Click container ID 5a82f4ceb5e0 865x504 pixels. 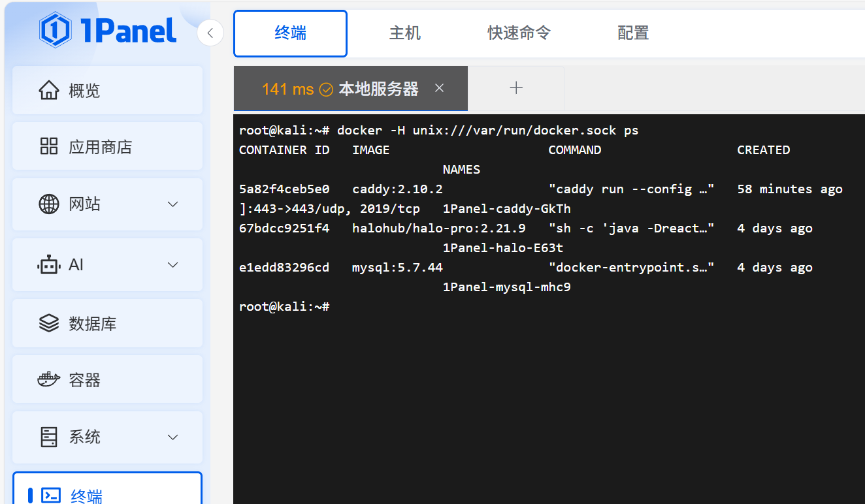click(284, 189)
